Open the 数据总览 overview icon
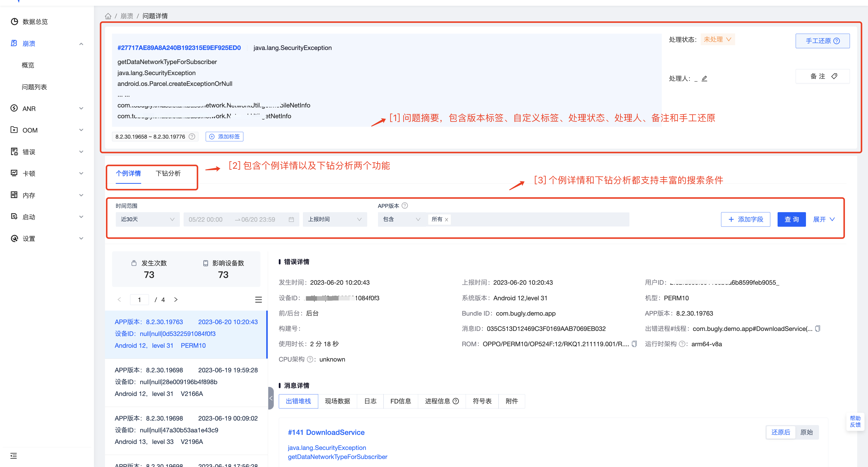The width and height of the screenshot is (868, 467). pyautogui.click(x=14, y=22)
